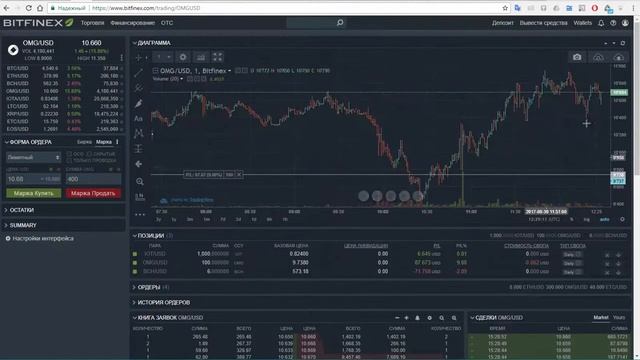
Task: Toggle the hidden order checkbox
Action: (89, 154)
